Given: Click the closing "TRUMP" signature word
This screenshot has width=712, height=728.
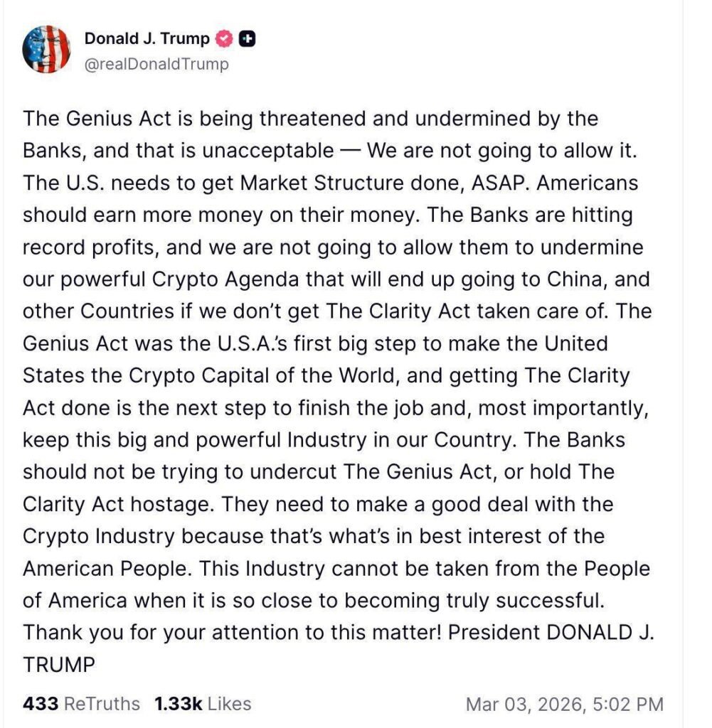Looking at the screenshot, I should [x=58, y=665].
